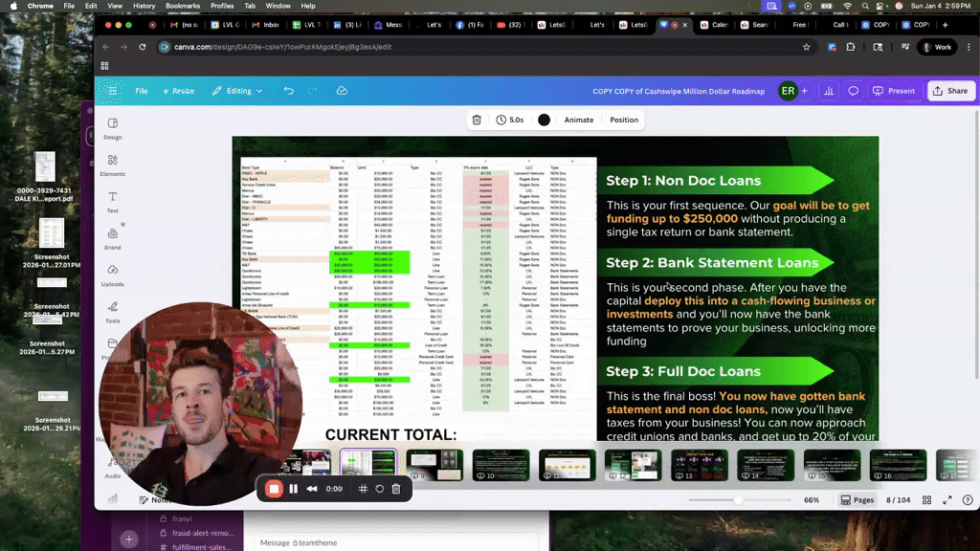
Task: Click the Animate button
Action: click(x=579, y=120)
